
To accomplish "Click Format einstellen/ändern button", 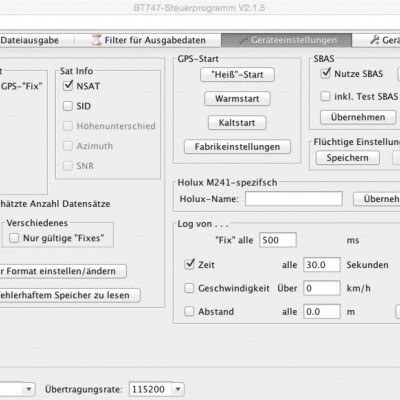I will 63,271.
